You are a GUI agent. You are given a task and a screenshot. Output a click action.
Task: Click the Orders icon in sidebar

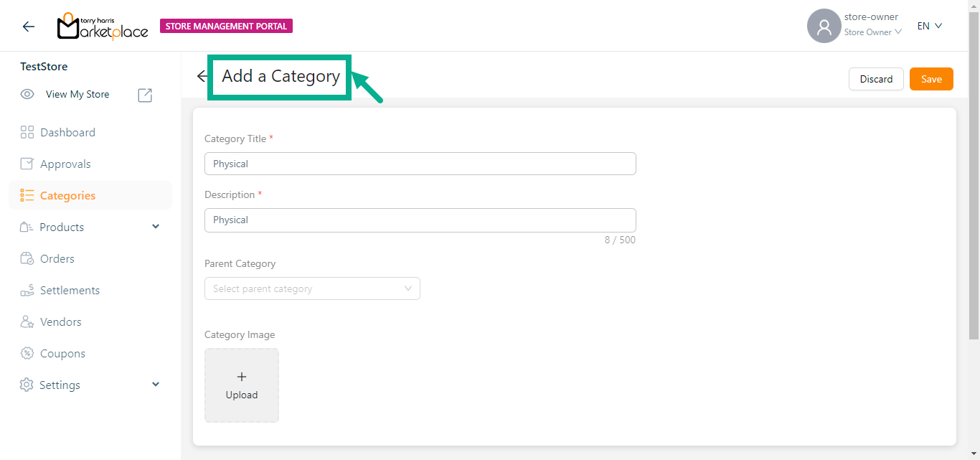click(27, 258)
